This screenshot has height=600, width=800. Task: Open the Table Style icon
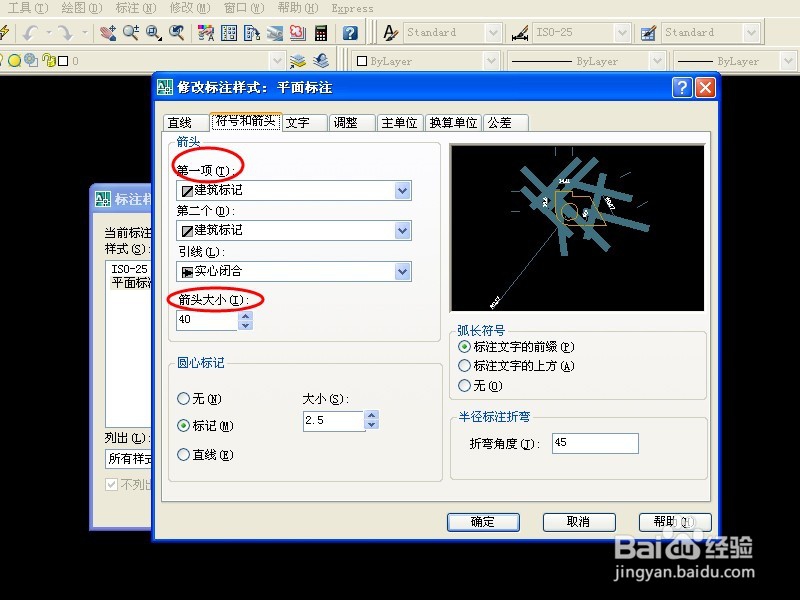coord(648,34)
